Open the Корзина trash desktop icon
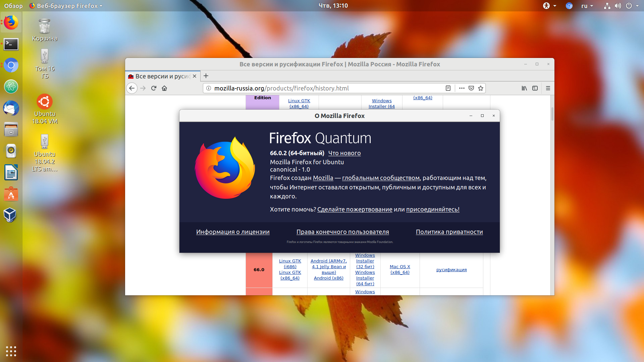This screenshot has height=362, width=644. pyautogui.click(x=45, y=30)
